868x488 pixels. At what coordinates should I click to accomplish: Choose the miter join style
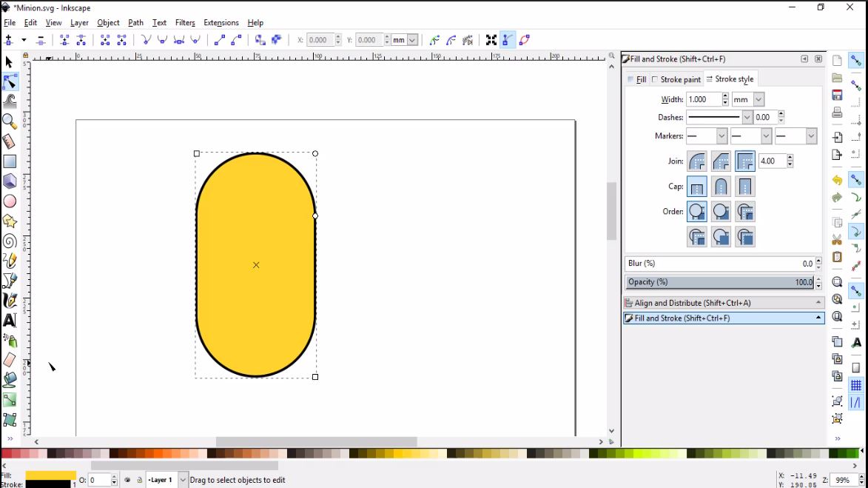(x=745, y=161)
